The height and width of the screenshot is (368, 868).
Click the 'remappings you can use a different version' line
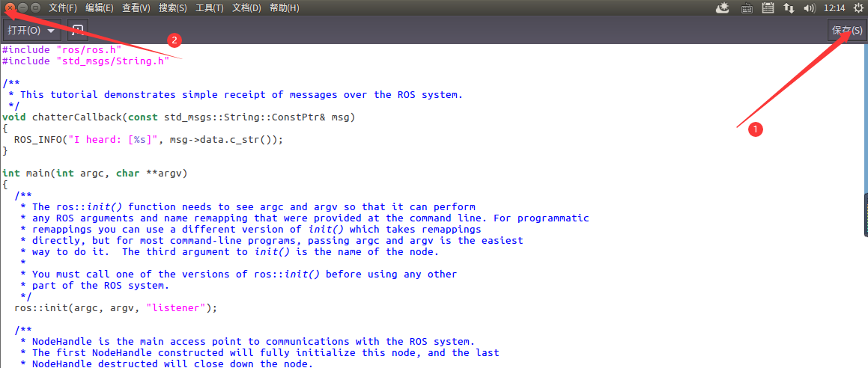click(251, 230)
